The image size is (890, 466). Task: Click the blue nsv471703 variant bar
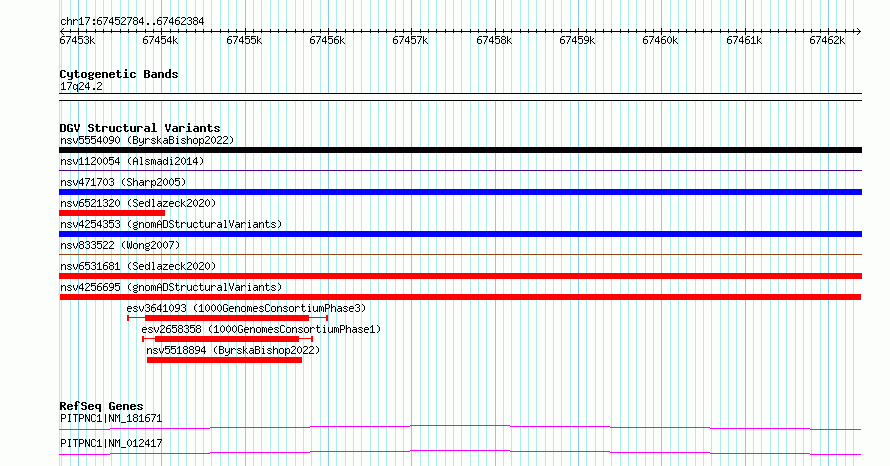tap(460, 192)
